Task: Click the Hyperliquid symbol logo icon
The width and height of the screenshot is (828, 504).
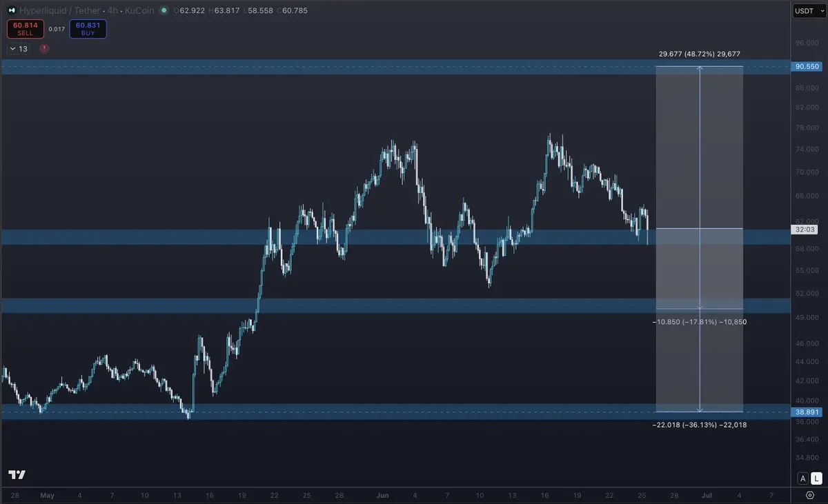Action: (x=11, y=11)
